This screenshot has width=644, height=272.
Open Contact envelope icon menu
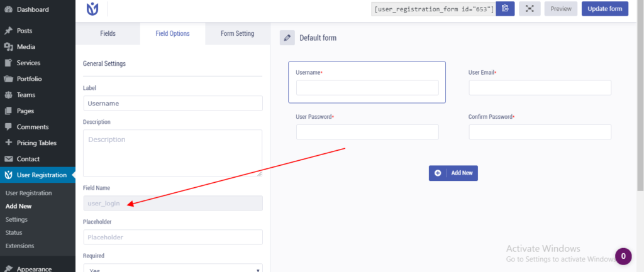[x=8, y=159]
